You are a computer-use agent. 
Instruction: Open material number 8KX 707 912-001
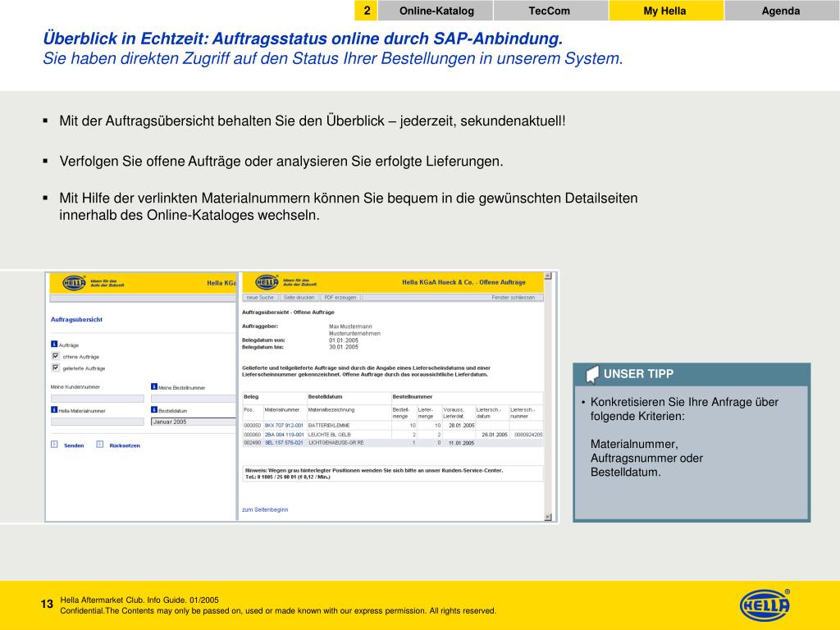284,426
